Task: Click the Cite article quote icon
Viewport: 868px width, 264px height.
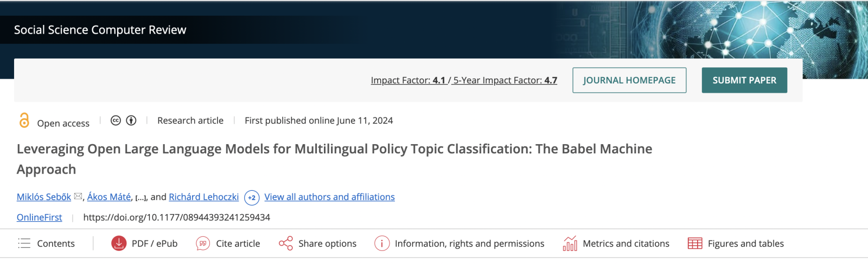Action: click(x=203, y=243)
